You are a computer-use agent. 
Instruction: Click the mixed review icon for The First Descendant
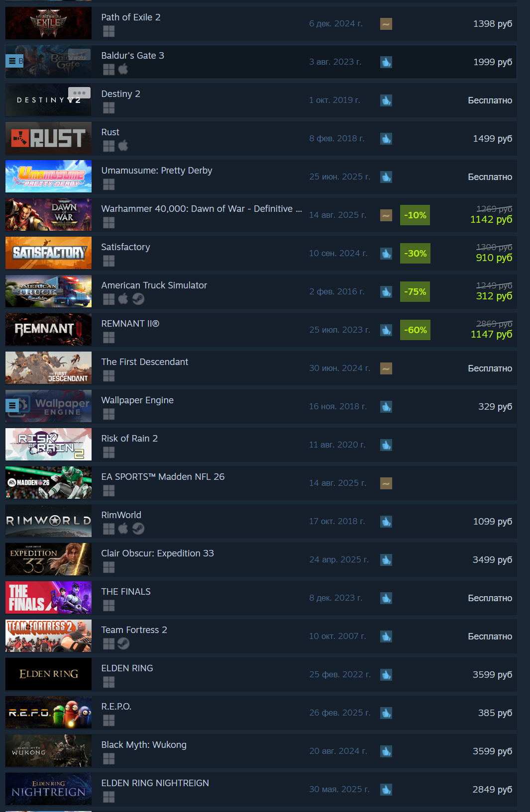(x=386, y=368)
